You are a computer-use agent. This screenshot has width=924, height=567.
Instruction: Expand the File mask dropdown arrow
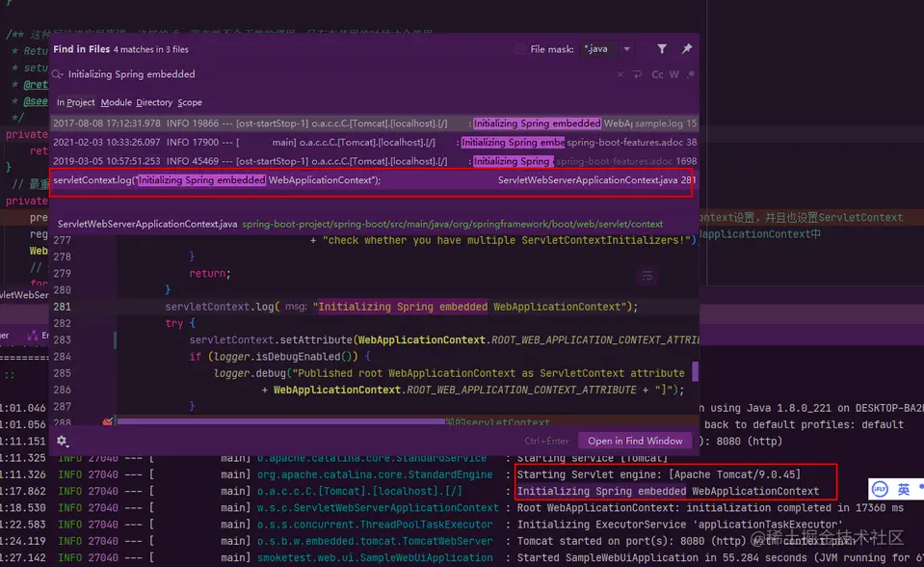(x=627, y=49)
